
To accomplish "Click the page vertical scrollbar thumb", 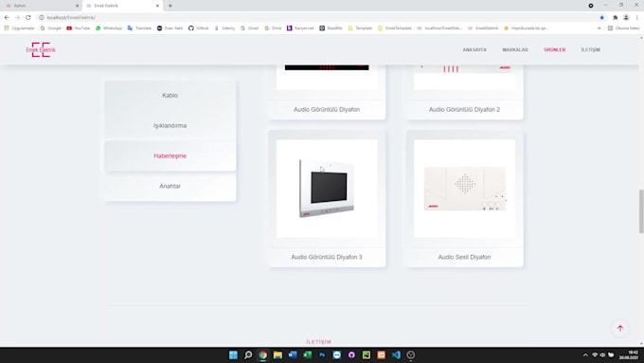I will (x=641, y=211).
